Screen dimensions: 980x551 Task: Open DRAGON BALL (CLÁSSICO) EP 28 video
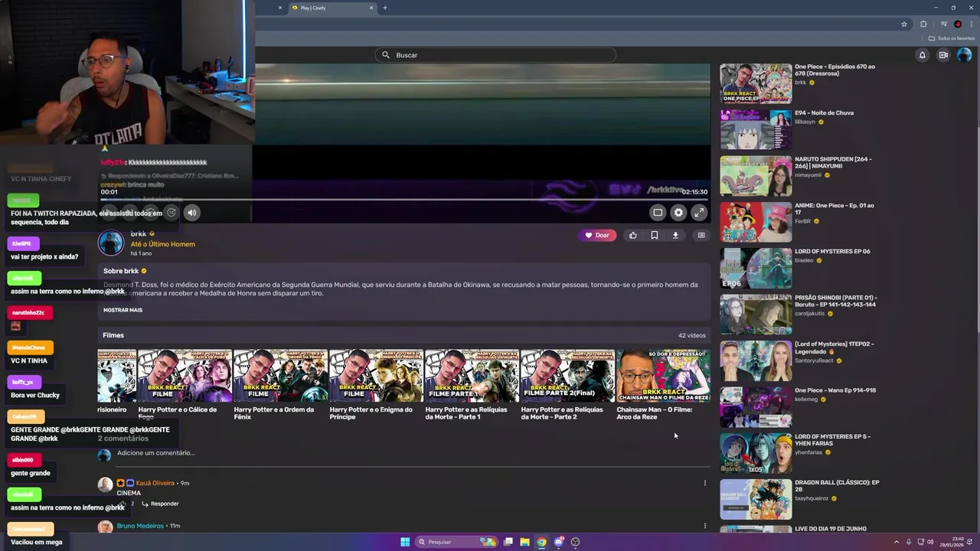coord(756,499)
